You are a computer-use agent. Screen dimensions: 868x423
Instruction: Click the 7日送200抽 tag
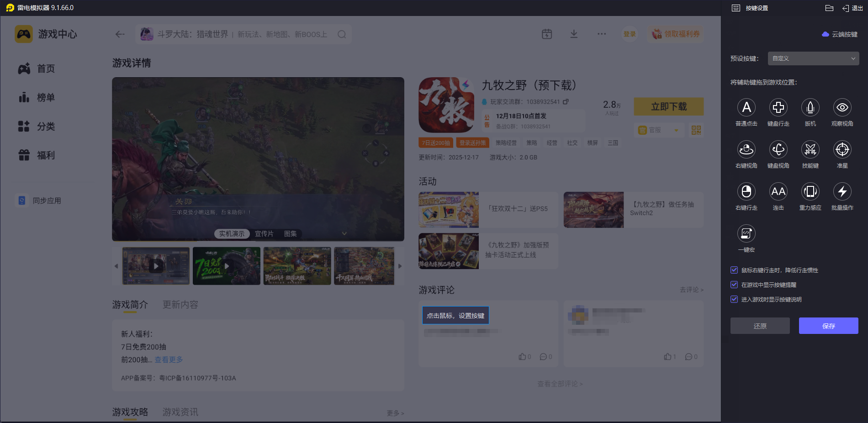coord(436,143)
